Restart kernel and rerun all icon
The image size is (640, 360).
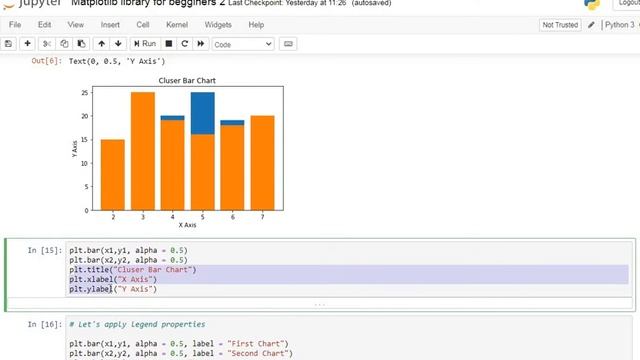pyautogui.click(x=200, y=44)
